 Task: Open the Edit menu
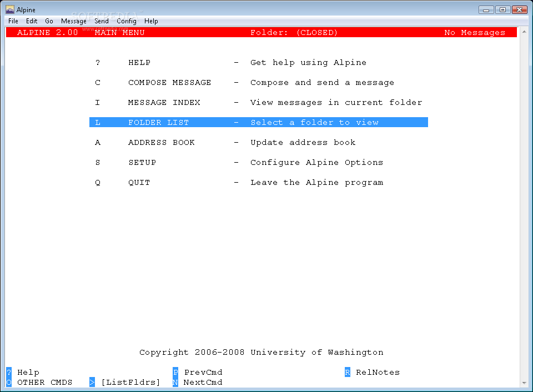tap(32, 21)
